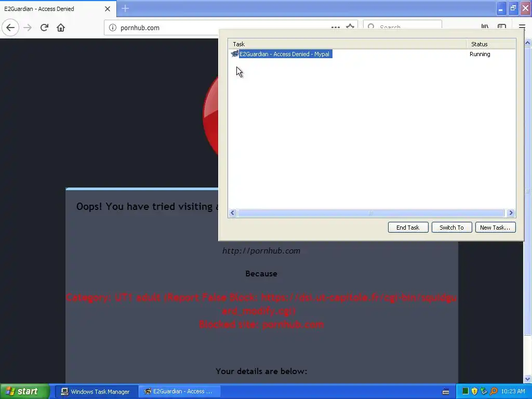The width and height of the screenshot is (532, 399).
Task: Click the task list horizontal scrollbar thumb
Action: [x=371, y=212]
